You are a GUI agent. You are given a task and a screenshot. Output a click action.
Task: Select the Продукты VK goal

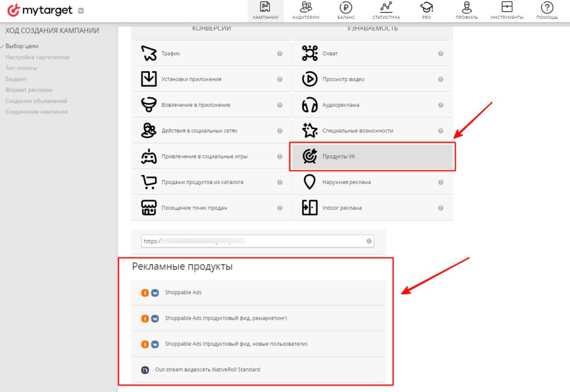click(372, 156)
